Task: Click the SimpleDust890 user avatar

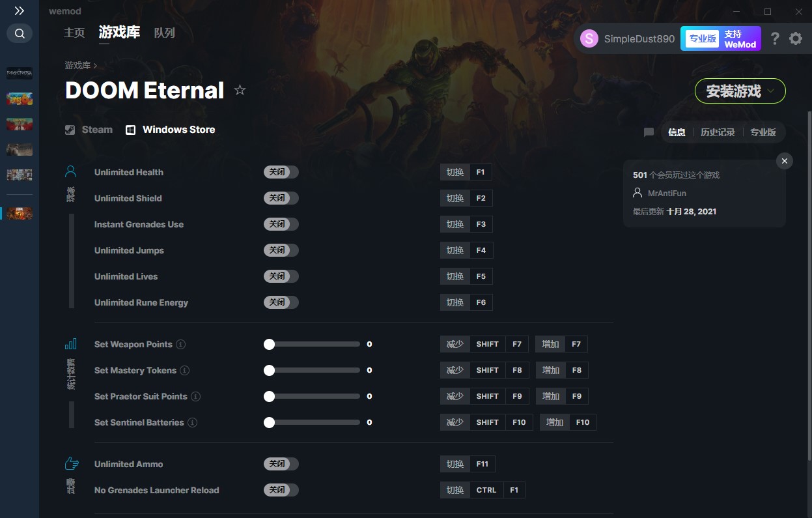Action: (x=589, y=38)
